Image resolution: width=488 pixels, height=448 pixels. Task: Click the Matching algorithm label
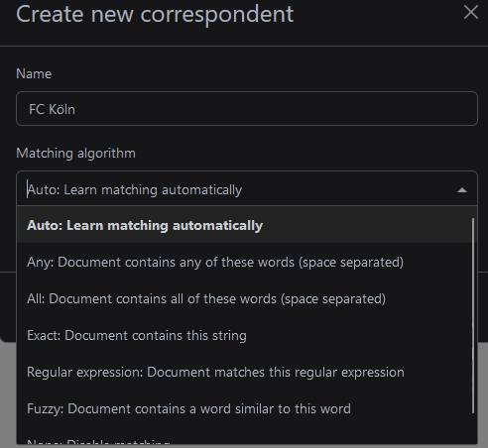coord(75,154)
